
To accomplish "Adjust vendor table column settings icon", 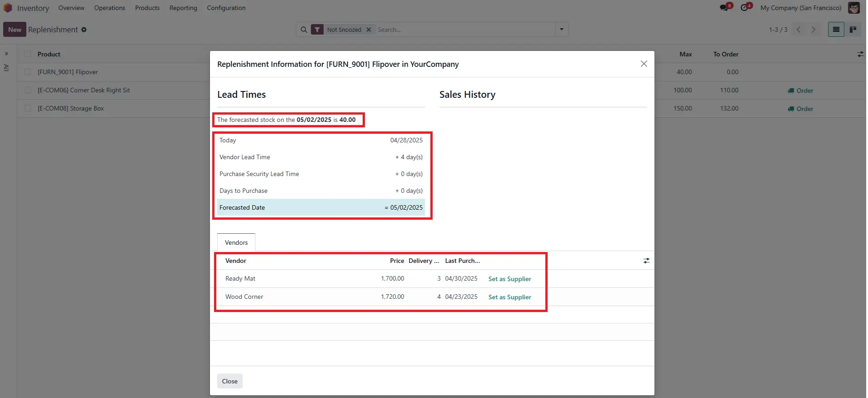I will tap(646, 261).
